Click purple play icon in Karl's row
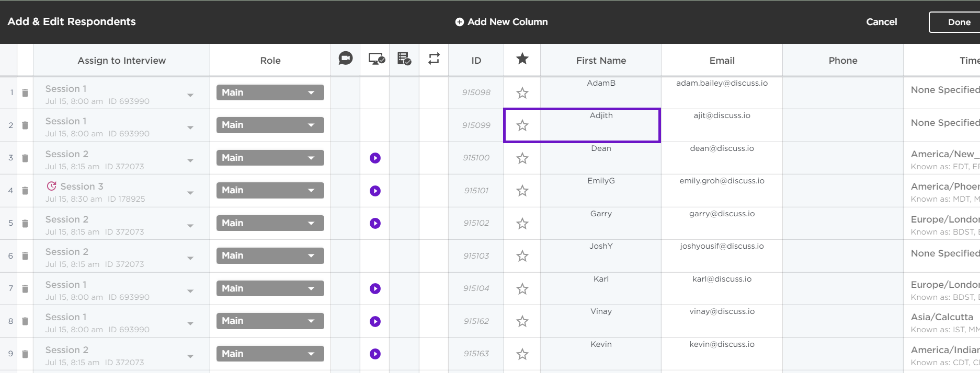Screen dimensions: 980x373 375,288
